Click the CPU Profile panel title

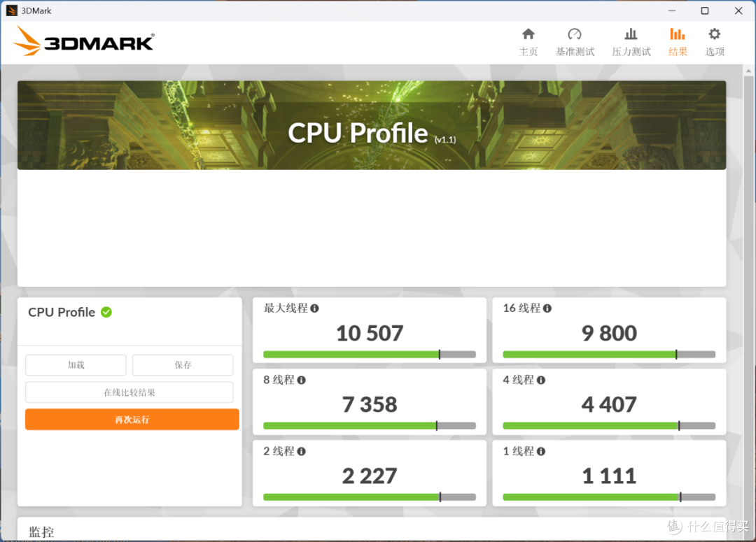[62, 312]
